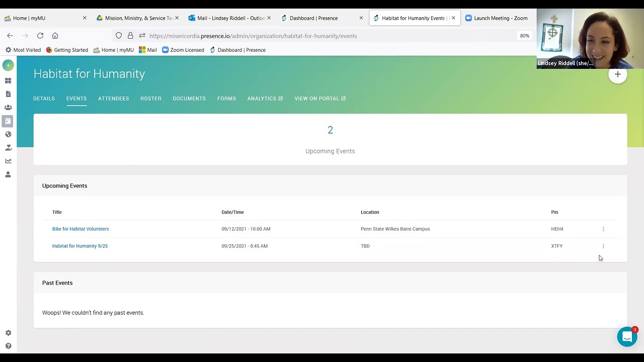Click the Title column header
The width and height of the screenshot is (644, 362).
click(x=57, y=212)
